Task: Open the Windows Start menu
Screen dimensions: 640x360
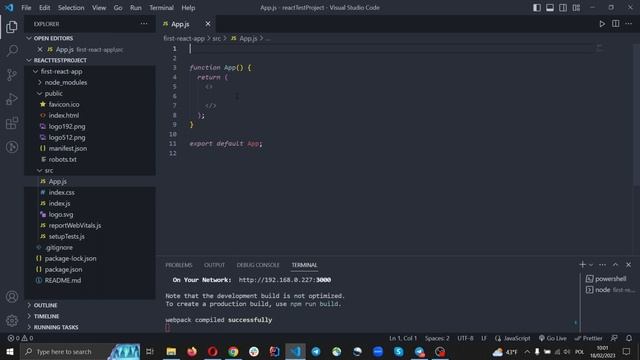Action: coord(10,352)
